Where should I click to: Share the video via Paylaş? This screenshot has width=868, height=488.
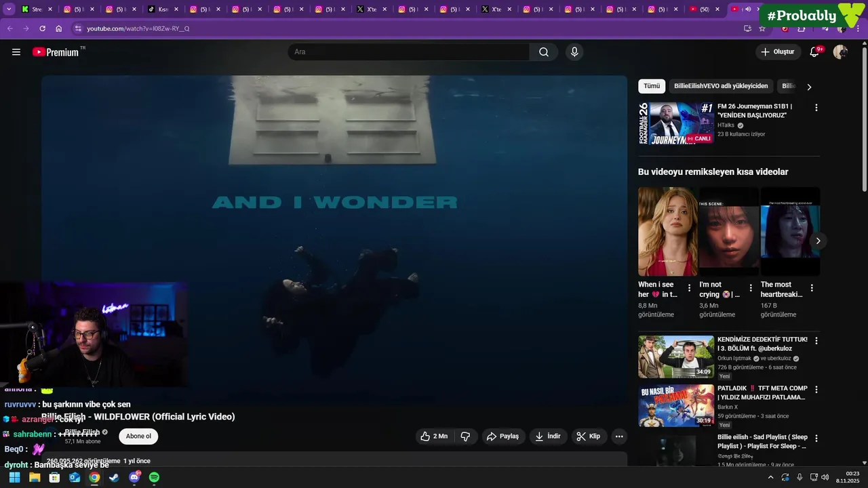coord(503,436)
